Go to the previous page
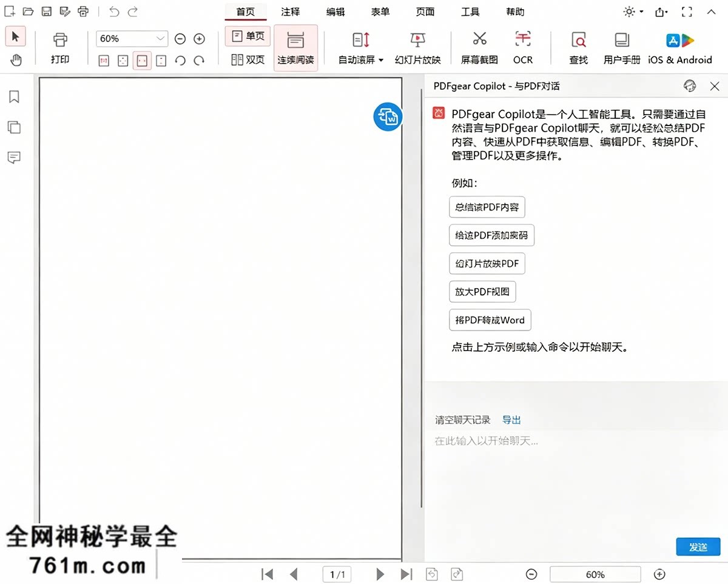The image size is (728, 584). [294, 574]
